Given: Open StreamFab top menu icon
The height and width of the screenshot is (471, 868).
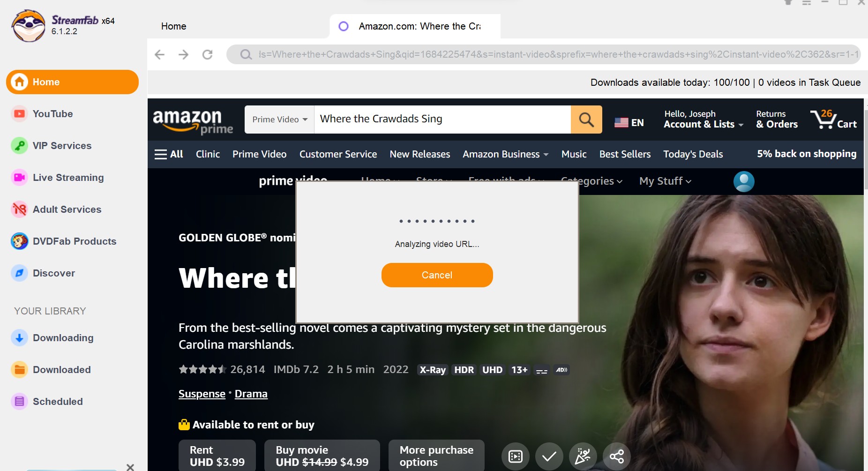Looking at the screenshot, I should tap(806, 3).
